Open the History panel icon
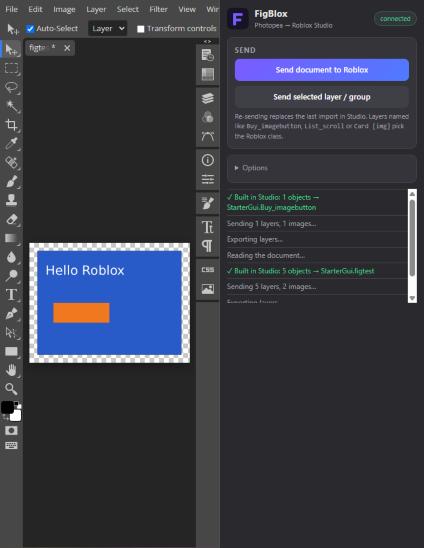Screen dimensions: 424x548 208,55
